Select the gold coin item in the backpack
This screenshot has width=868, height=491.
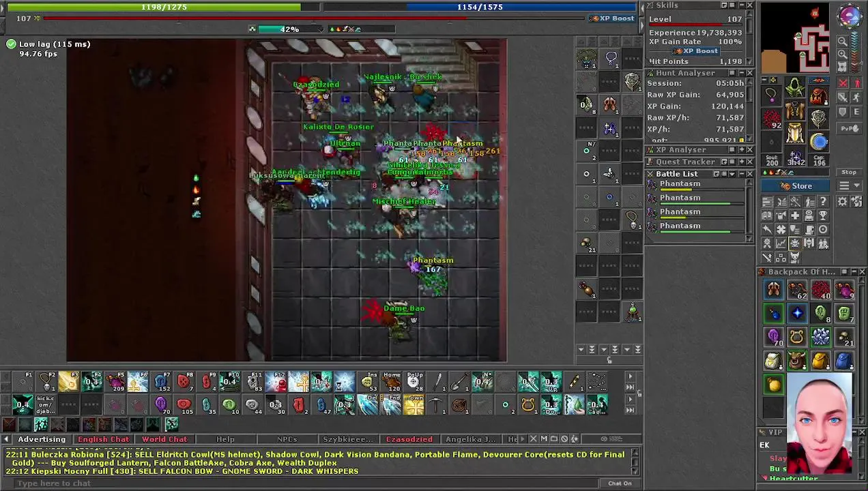[773, 385]
